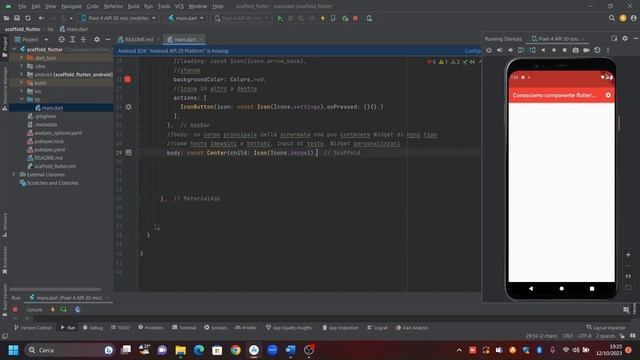Open Layout Inspector tool window
The image size is (640, 360).
606,328
